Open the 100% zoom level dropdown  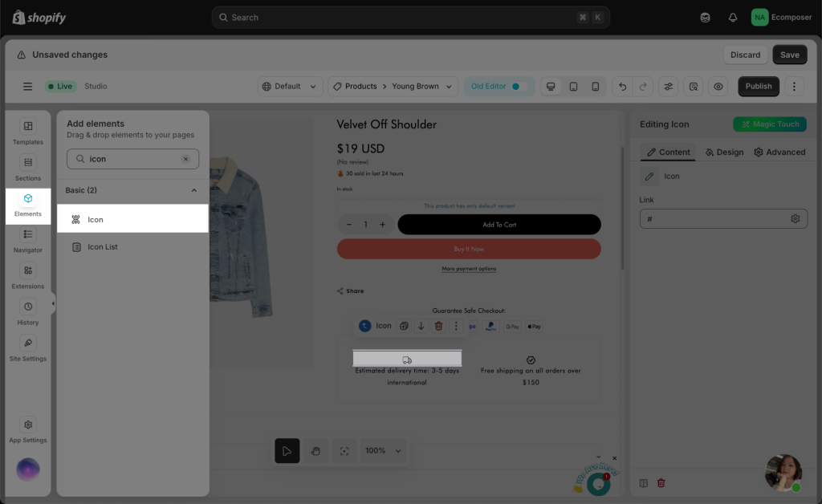click(x=383, y=451)
